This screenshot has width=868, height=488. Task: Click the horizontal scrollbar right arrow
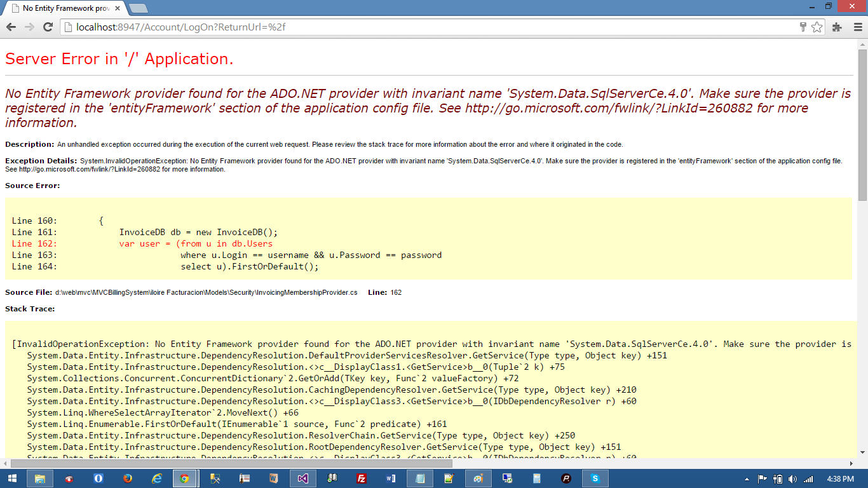[x=851, y=463]
